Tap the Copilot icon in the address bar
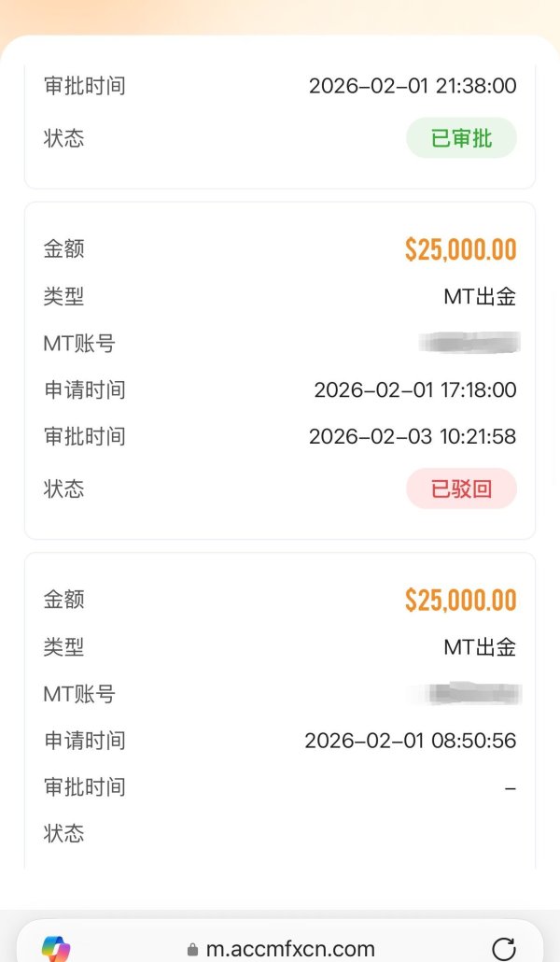560x962 pixels. [x=57, y=949]
